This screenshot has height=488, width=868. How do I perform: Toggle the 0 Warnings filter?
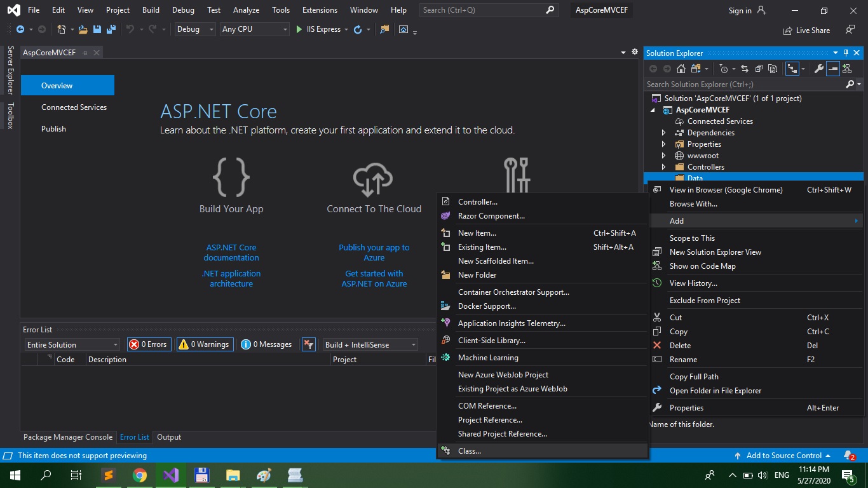point(205,344)
